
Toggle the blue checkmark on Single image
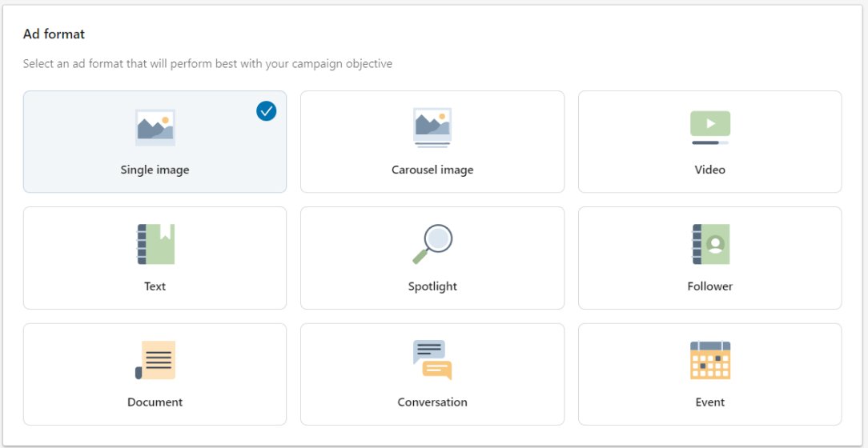[x=267, y=111]
